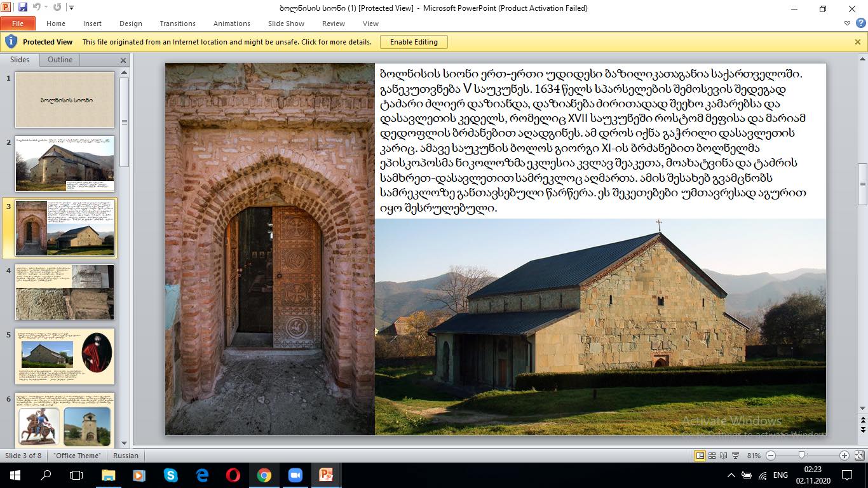Open Task View on taskbar

tap(76, 475)
